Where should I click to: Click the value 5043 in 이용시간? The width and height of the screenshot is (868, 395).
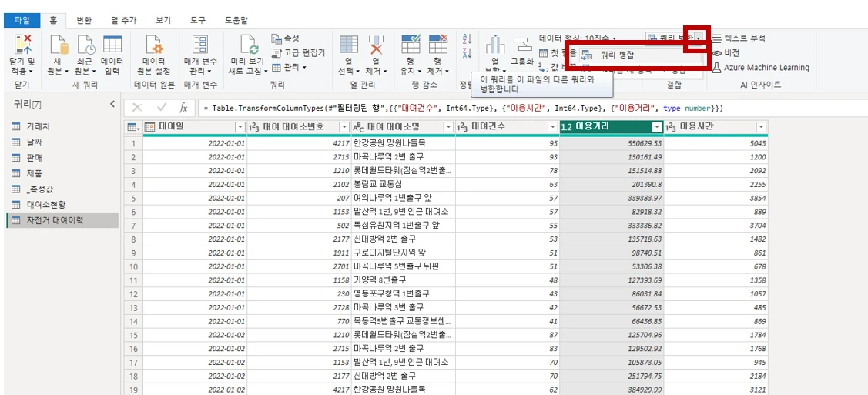click(757, 143)
